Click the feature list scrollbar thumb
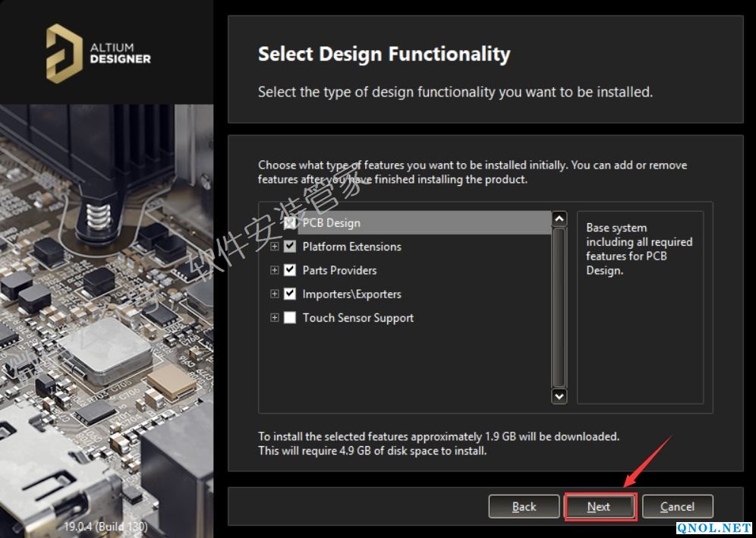Screen dimensions: 756x538 click(x=559, y=307)
